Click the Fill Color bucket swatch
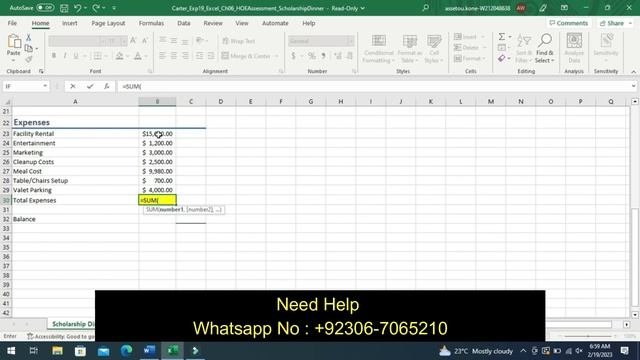640x360 pixels. click(x=119, y=56)
